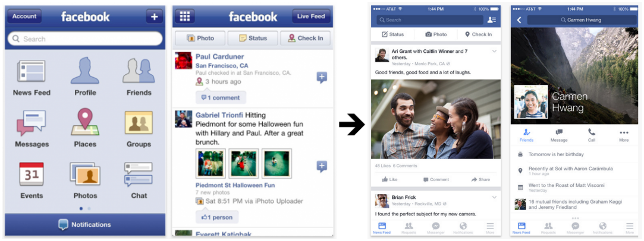This screenshot has width=644, height=241.
Task: Tap the Messages speech bubble icon
Action: 31,123
